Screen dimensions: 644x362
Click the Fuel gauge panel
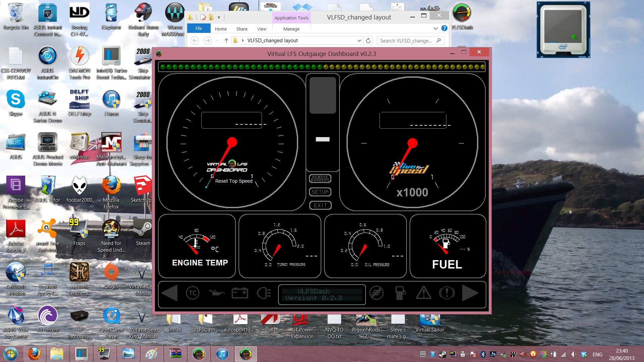tap(448, 246)
